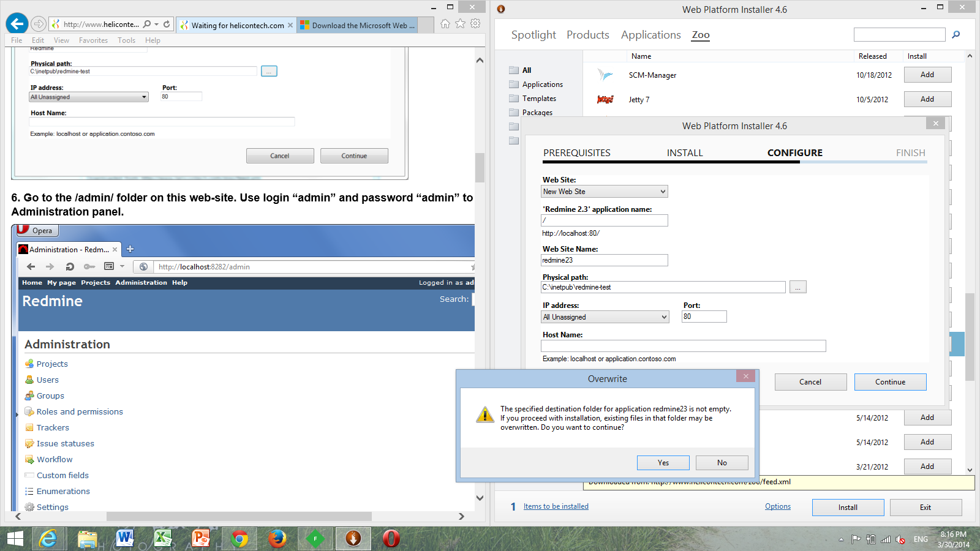Image resolution: width=980 pixels, height=551 pixels.
Task: Click the SCM-Manager product icon
Action: pyautogui.click(x=605, y=75)
